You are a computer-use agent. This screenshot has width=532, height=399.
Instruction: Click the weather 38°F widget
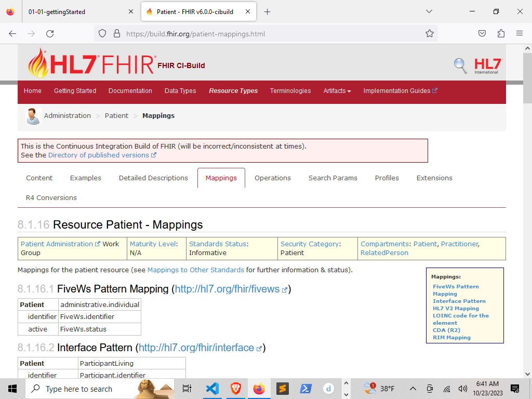(x=379, y=389)
